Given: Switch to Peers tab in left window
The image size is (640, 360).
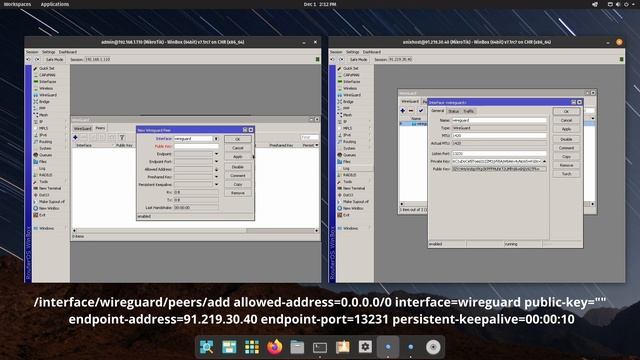Looking at the screenshot, I should (x=100, y=128).
